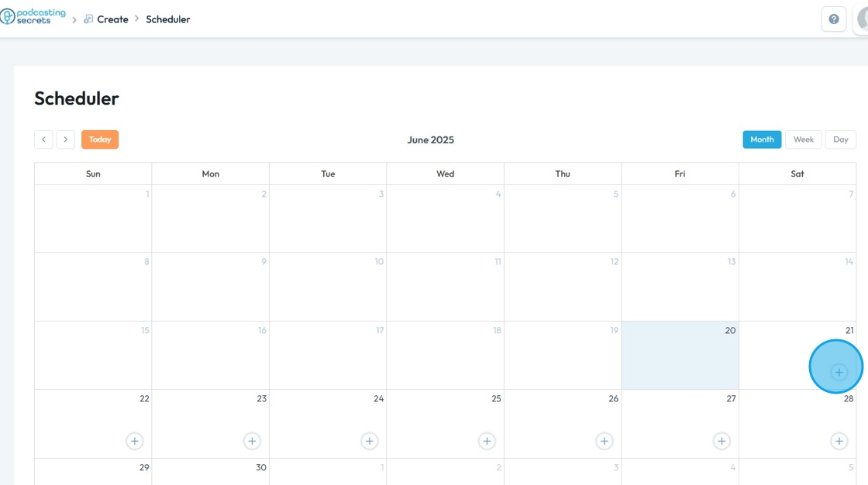Screen dimensions: 868x485
Task: Go to next month with right chevron
Action: tap(65, 139)
